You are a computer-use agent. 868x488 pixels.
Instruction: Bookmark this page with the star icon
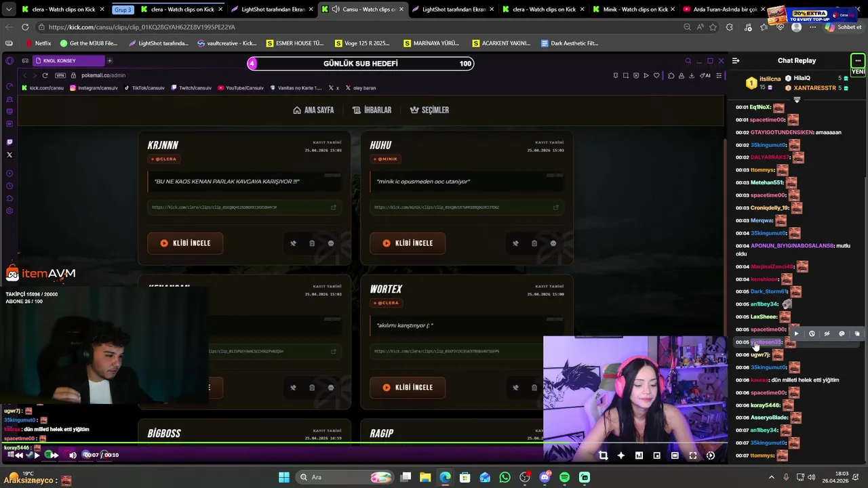(713, 27)
